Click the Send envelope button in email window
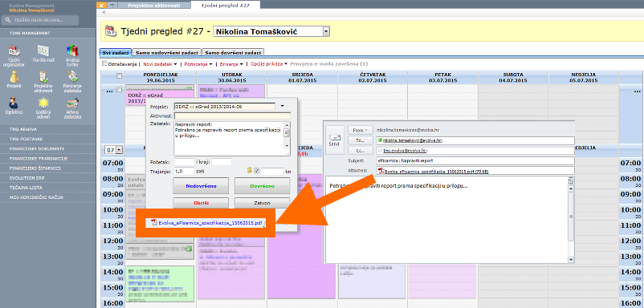 (x=334, y=139)
